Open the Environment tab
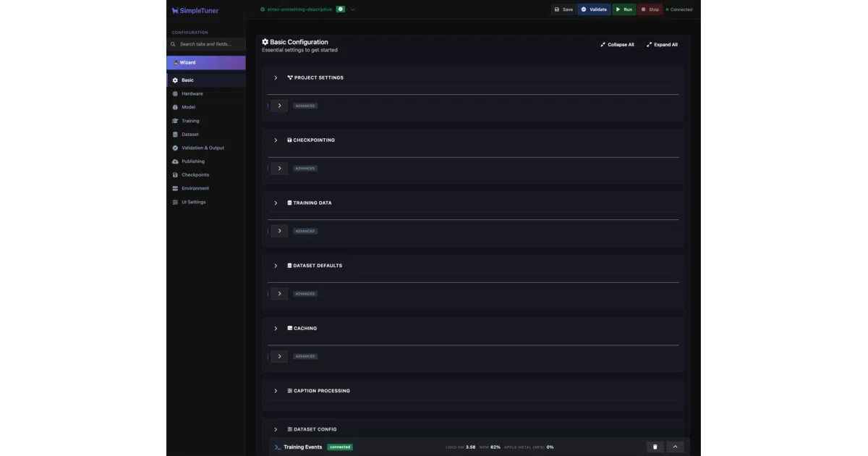 pos(206,188)
